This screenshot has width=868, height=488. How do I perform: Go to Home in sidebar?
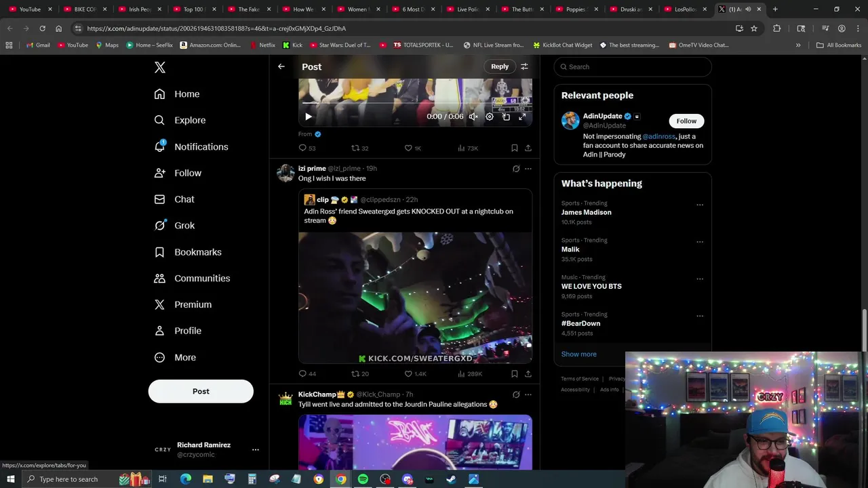coord(177,94)
